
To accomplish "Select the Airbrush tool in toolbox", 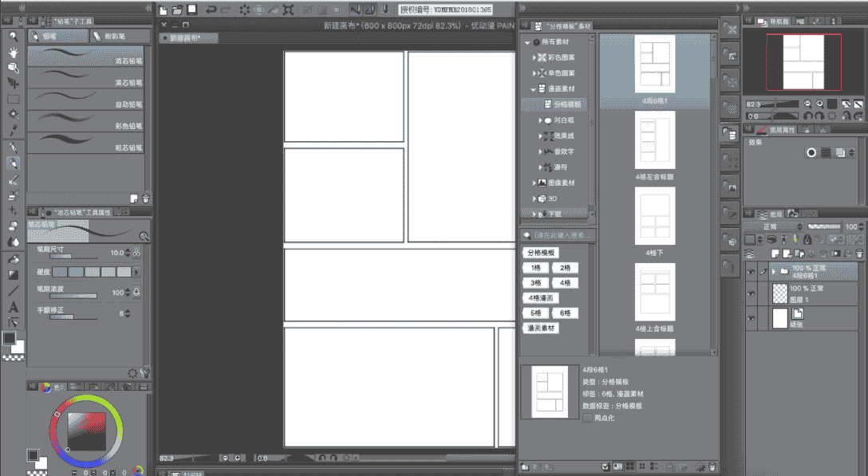I will [14, 195].
